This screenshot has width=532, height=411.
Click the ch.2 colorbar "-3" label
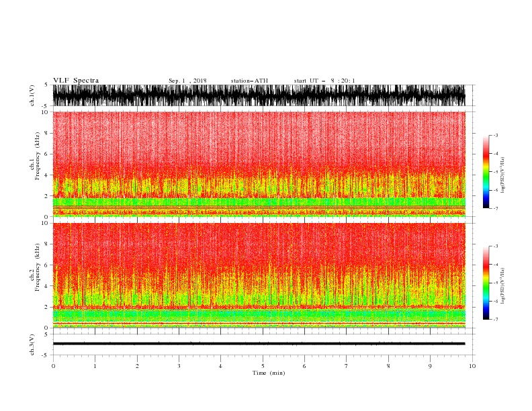point(496,246)
